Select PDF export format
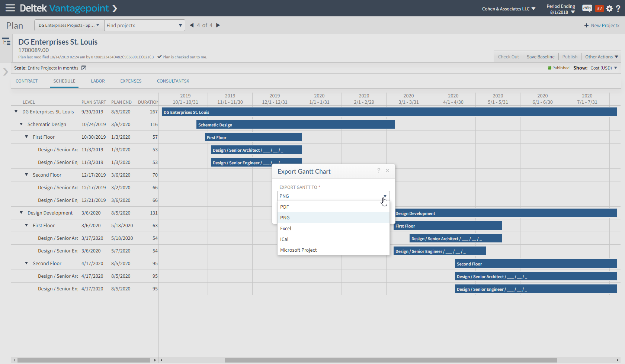This screenshot has width=625, height=364. (333, 207)
